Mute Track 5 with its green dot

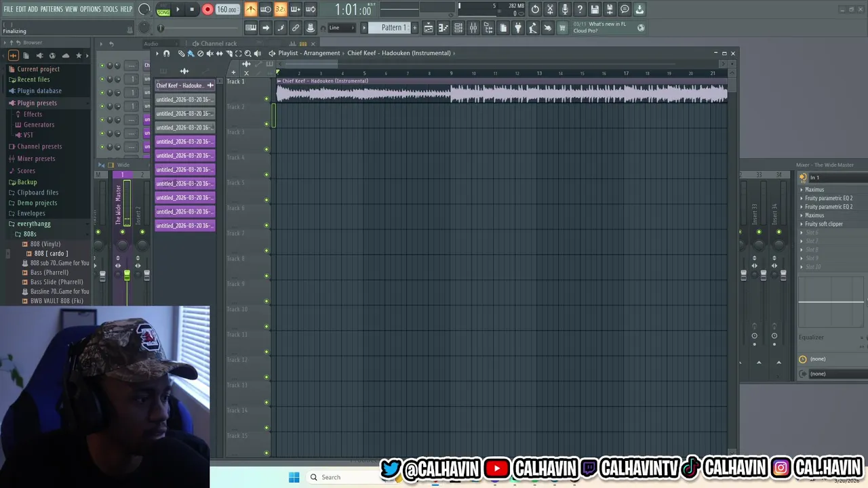(267, 200)
